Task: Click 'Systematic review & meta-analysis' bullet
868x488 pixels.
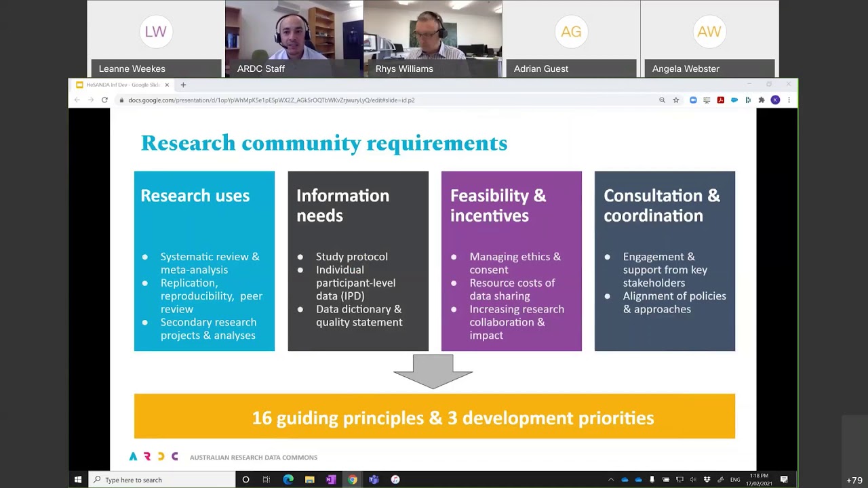Action: [210, 263]
